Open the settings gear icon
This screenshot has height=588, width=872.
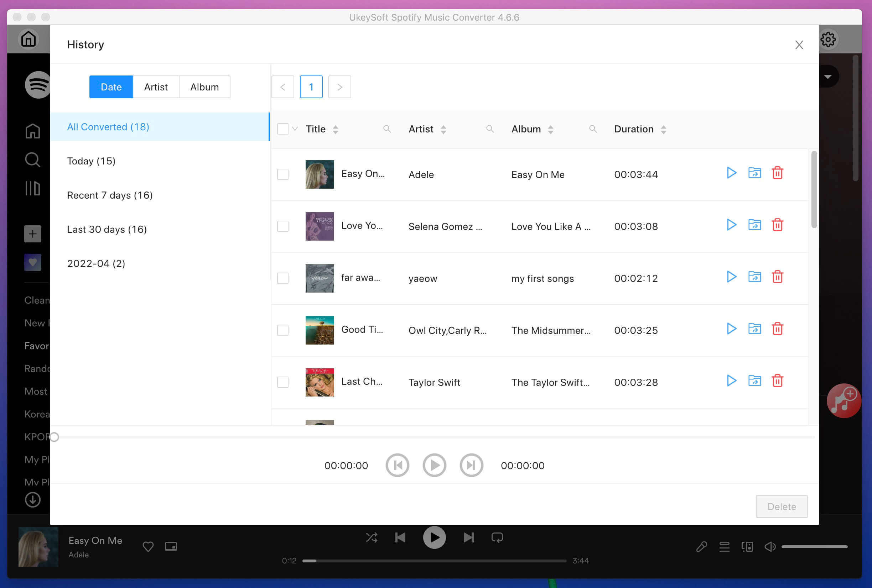[828, 39]
